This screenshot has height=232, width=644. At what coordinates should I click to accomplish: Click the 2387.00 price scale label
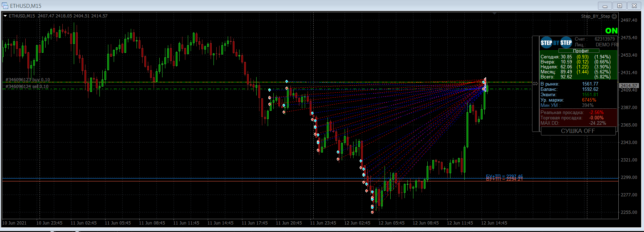(x=629, y=108)
